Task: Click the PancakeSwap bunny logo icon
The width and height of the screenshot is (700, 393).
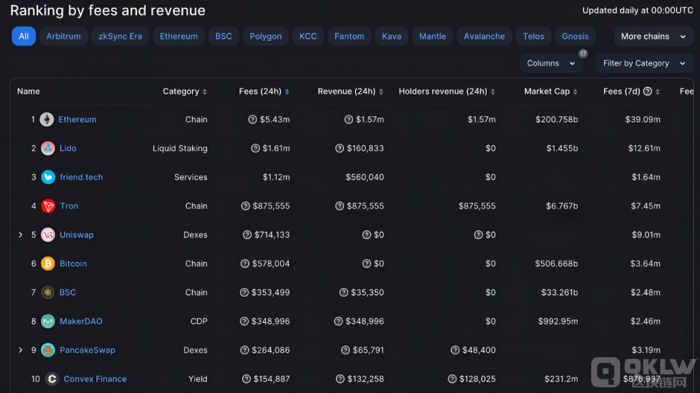Action: pos(48,350)
